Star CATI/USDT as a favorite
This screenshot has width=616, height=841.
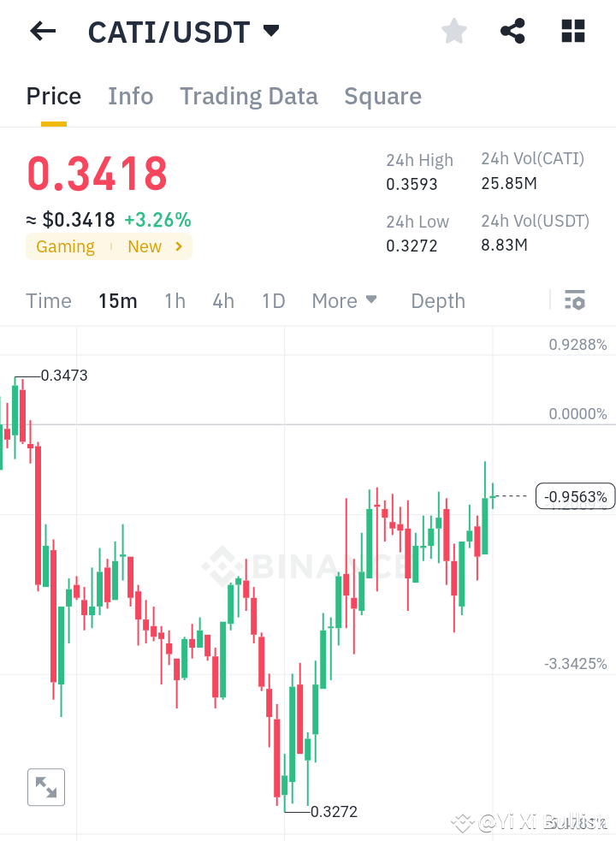coord(453,31)
